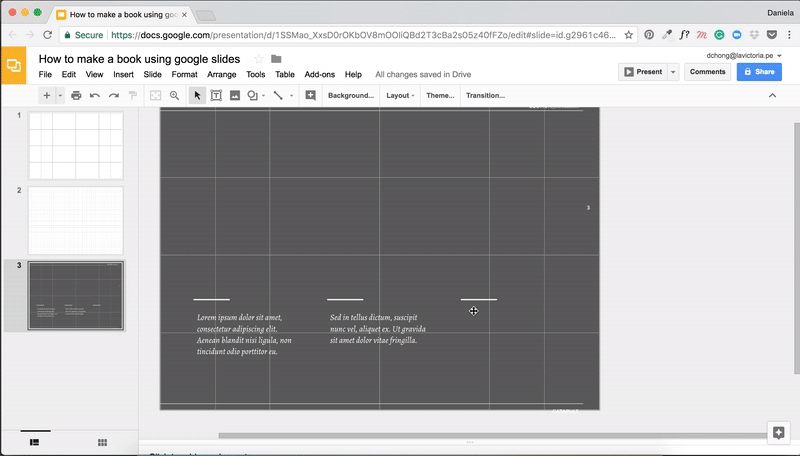Open the Format menu
The width and height of the screenshot is (800, 456).
pos(184,74)
